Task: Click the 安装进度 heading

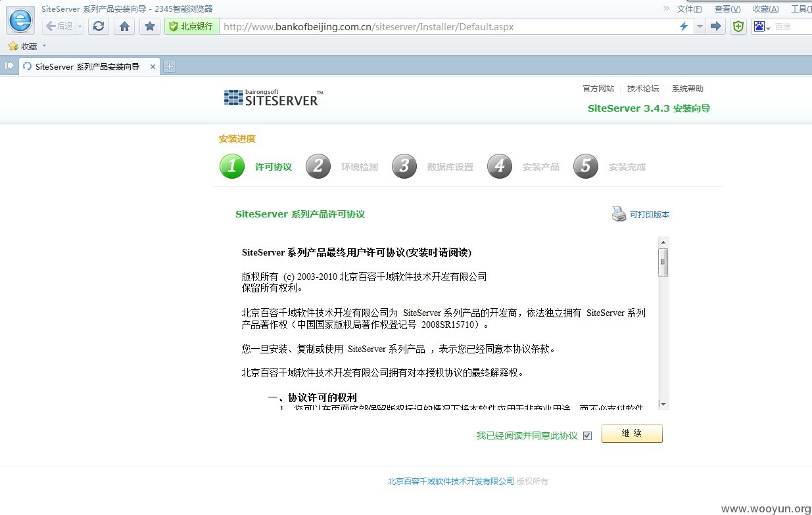Action: pyautogui.click(x=237, y=139)
